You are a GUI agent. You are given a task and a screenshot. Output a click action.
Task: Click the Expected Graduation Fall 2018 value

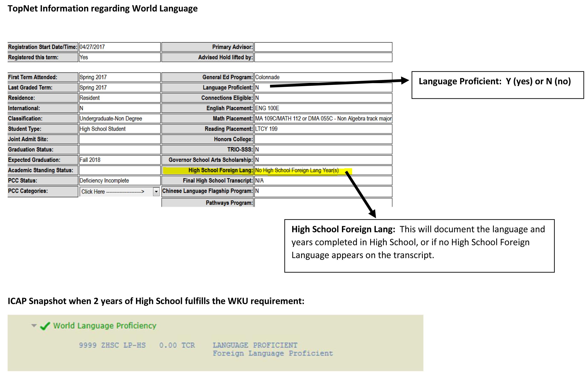(119, 160)
